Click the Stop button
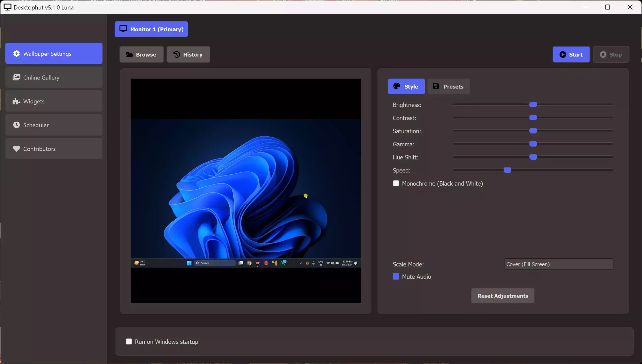642x364 pixels. click(611, 54)
